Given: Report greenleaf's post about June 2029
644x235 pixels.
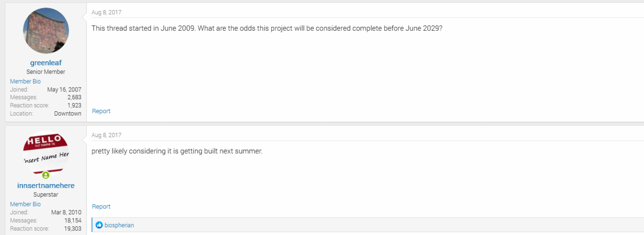Looking at the screenshot, I should 101,111.
